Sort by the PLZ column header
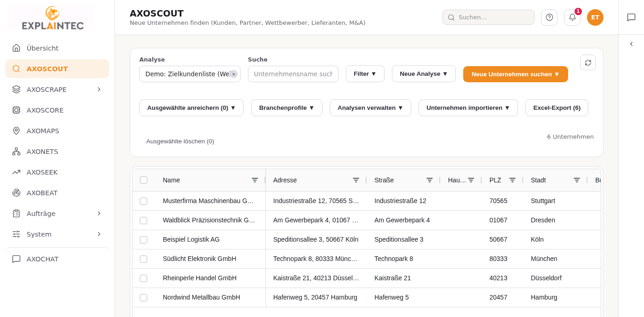The image size is (644, 317). tap(495, 180)
